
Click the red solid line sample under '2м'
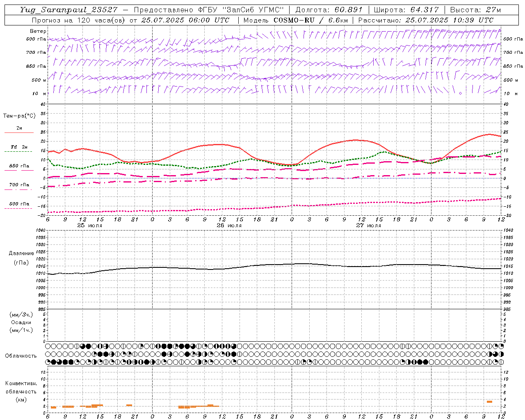click(x=19, y=133)
